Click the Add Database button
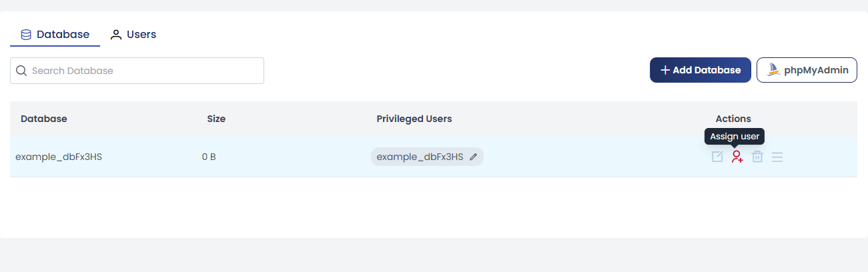The height and width of the screenshot is (272, 868). (x=701, y=70)
